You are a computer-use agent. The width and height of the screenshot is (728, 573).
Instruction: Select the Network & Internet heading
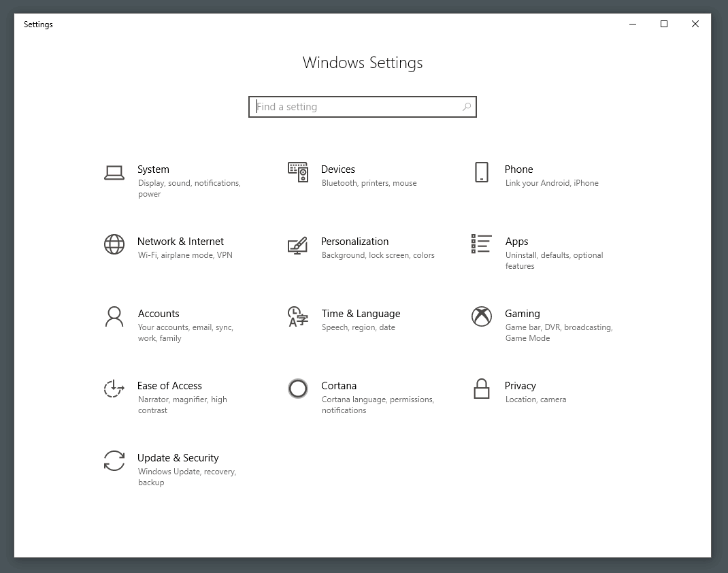pyautogui.click(x=180, y=242)
